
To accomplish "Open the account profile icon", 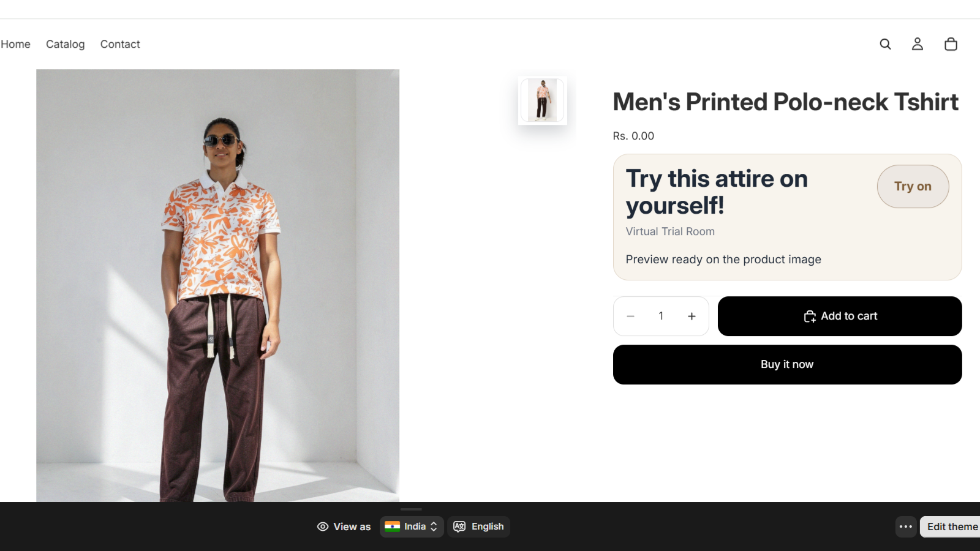I will click(917, 44).
